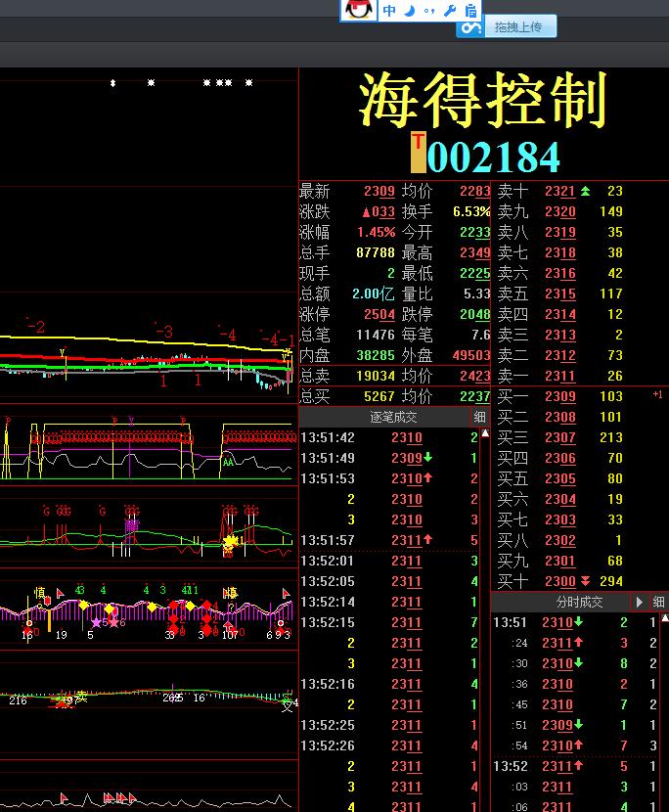Image resolution: width=669 pixels, height=812 pixels.
Task: Toggle half/full-width moon icon
Action: pyautogui.click(x=409, y=11)
